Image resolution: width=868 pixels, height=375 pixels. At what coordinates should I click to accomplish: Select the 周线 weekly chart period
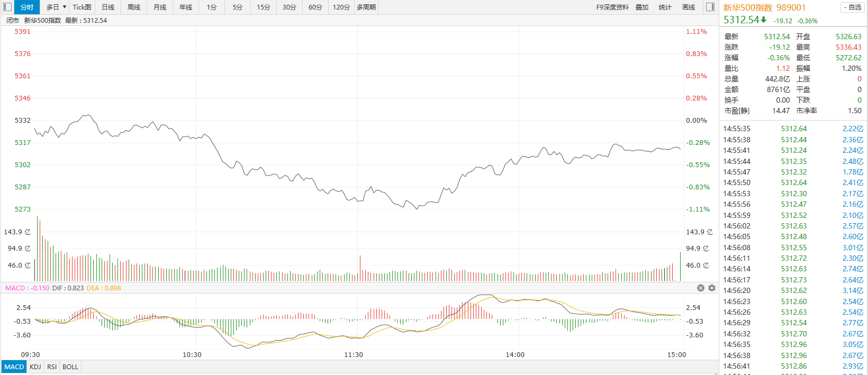click(134, 7)
